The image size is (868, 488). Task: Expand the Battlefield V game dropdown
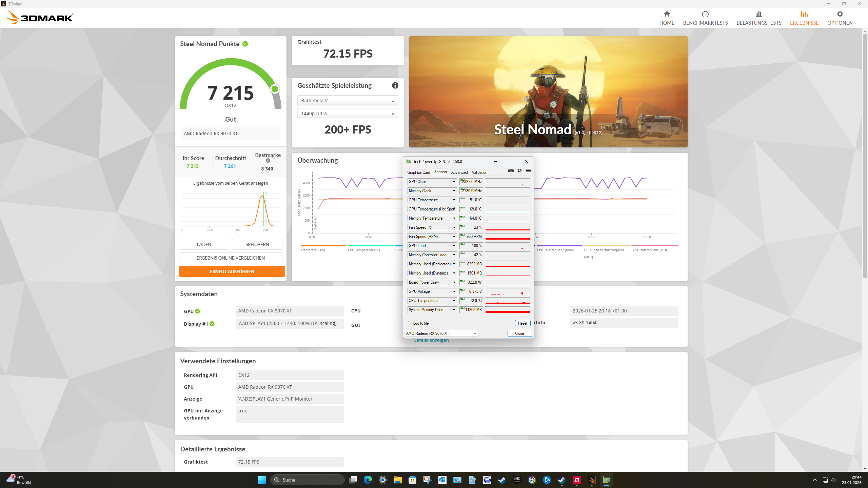(348, 101)
